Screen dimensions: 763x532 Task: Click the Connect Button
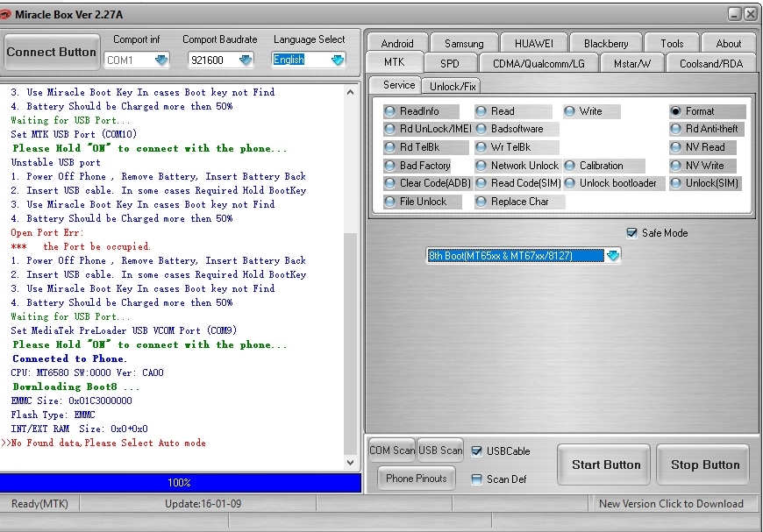click(x=51, y=52)
